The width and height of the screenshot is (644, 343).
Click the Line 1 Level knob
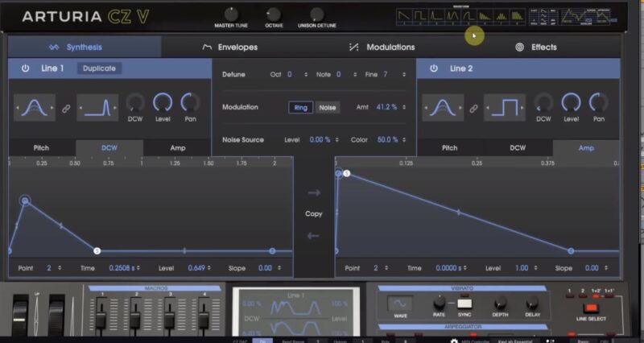(163, 103)
